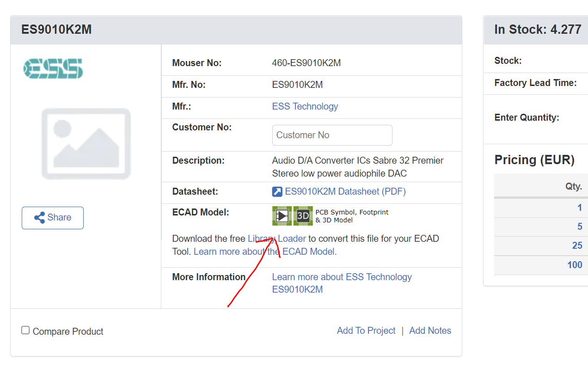Select the quantity 1 pricing row
The width and height of the screenshot is (588, 368).
pos(541,208)
